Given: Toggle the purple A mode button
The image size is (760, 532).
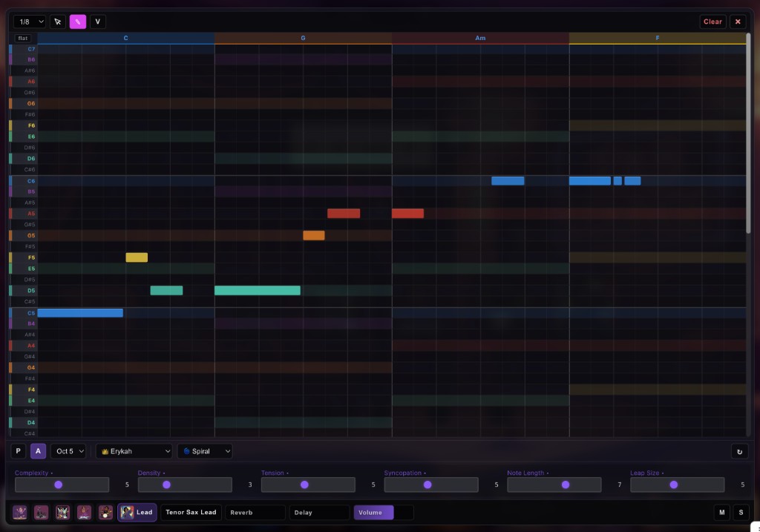Looking at the screenshot, I should [x=39, y=451].
